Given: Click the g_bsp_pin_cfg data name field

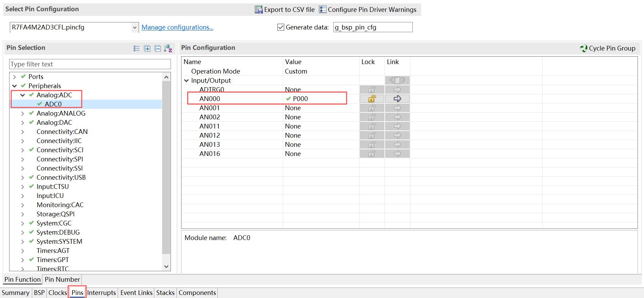Looking at the screenshot, I should [373, 27].
